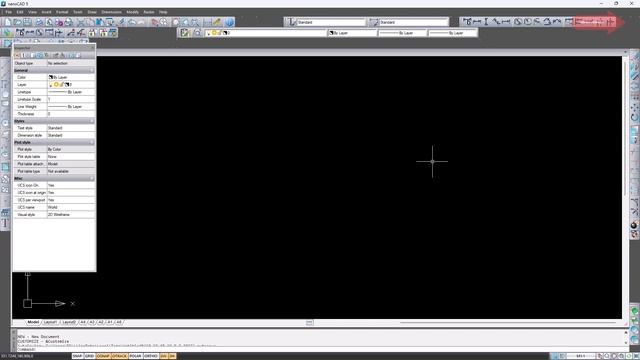This screenshot has height=360, width=640.
Task: Click the Linetype Scale value field
Action: (71, 99)
